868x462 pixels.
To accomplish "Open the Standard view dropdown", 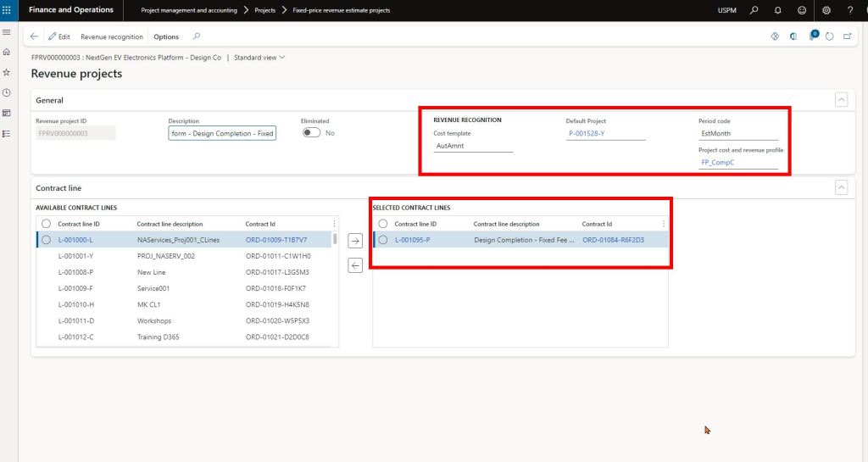I will pyautogui.click(x=259, y=58).
